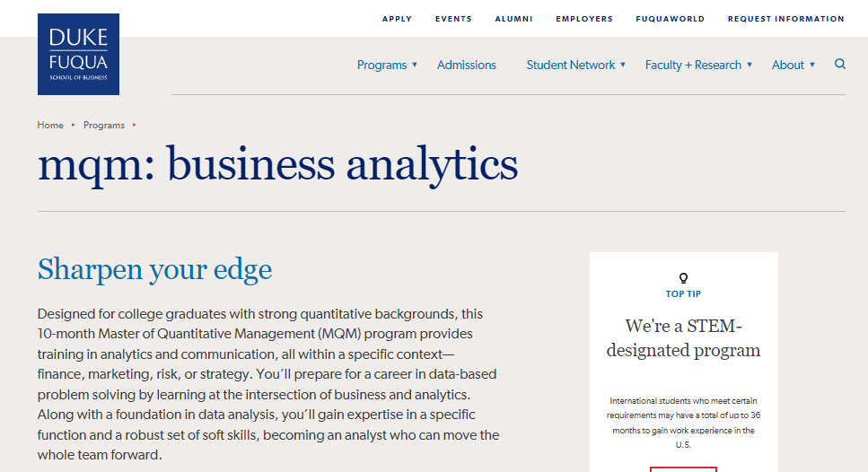Go to Home in the breadcrumb
This screenshot has width=868, height=472.
coord(50,125)
